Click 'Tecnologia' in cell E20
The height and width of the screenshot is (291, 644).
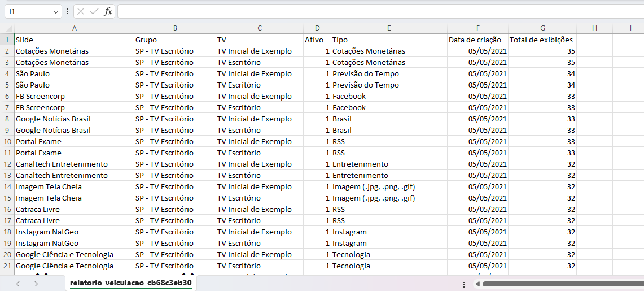(351, 255)
